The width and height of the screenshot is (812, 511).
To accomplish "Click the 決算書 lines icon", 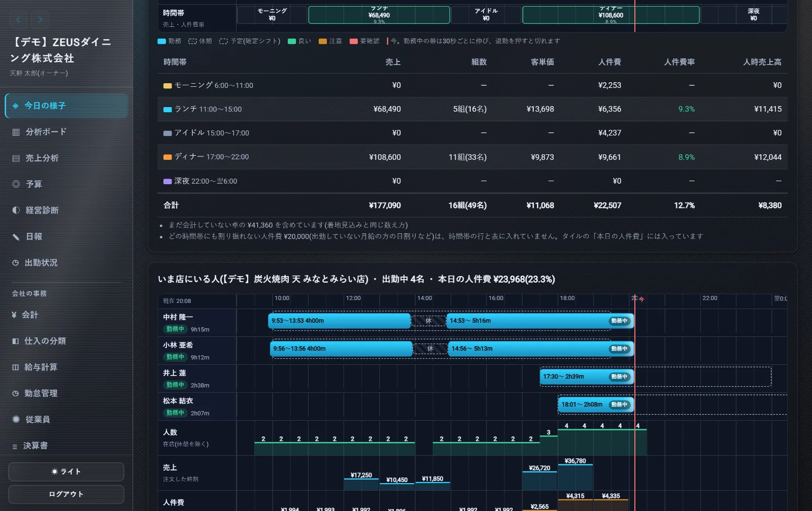I will coord(15,446).
